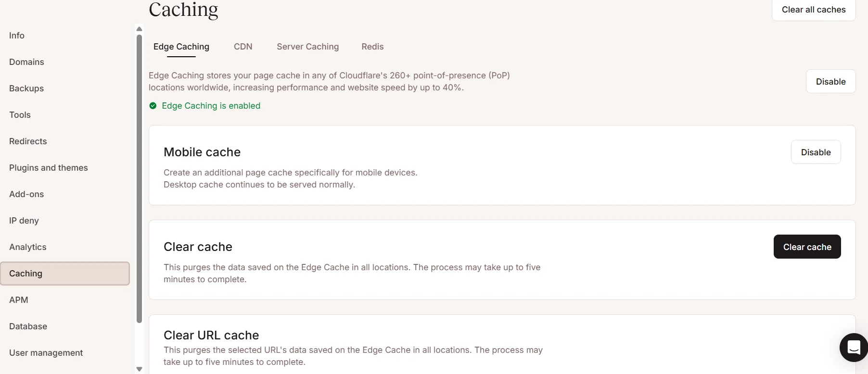This screenshot has width=868, height=374.
Task: Click the scrollbar up arrow
Action: pyautogui.click(x=139, y=29)
